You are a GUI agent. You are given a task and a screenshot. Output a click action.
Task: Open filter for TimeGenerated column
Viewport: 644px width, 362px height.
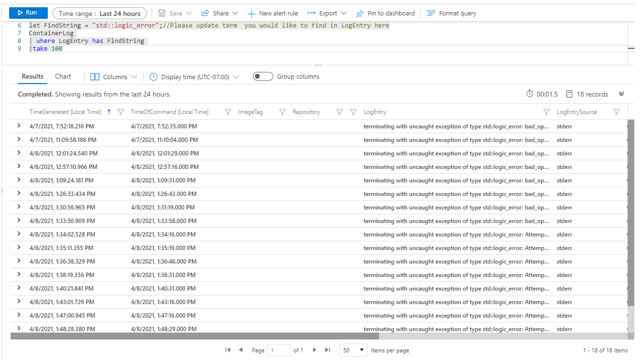coord(121,112)
